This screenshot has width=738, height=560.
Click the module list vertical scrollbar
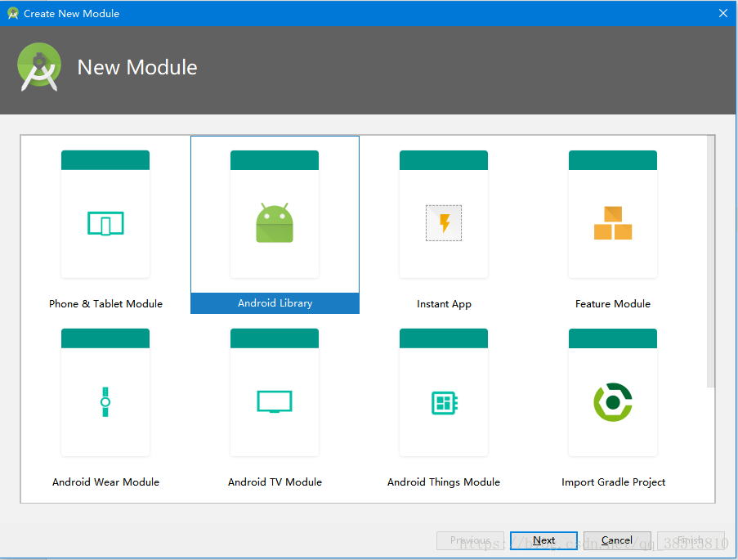(x=711, y=262)
